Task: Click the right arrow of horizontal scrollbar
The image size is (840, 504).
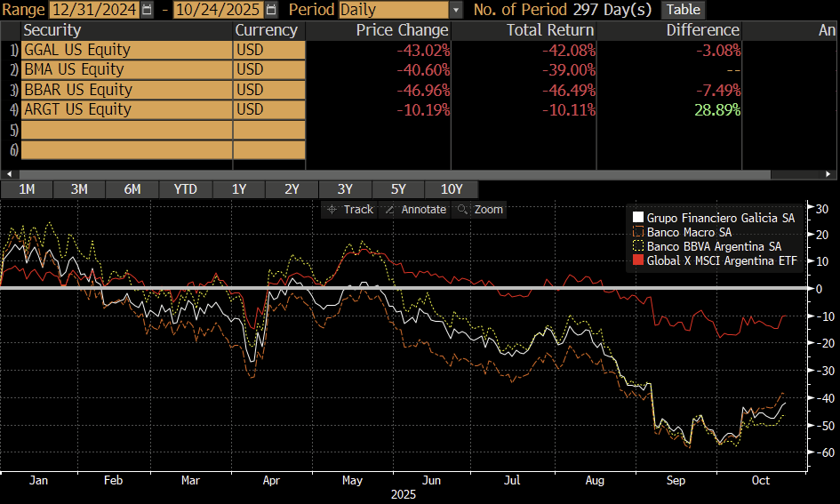Action: tap(828, 174)
